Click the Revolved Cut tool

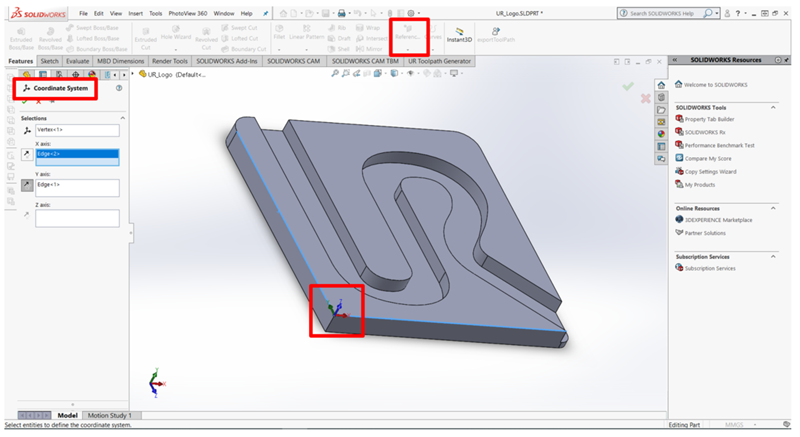coord(206,38)
